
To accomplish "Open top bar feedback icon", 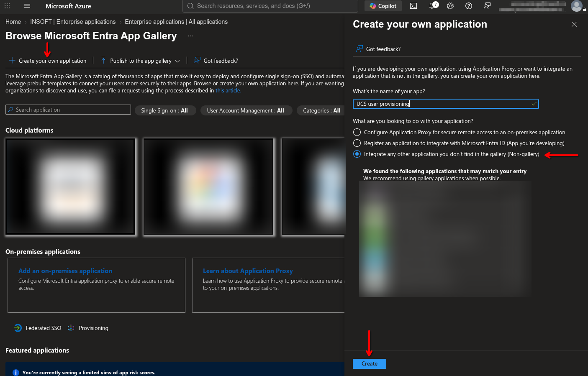I will click(x=487, y=6).
